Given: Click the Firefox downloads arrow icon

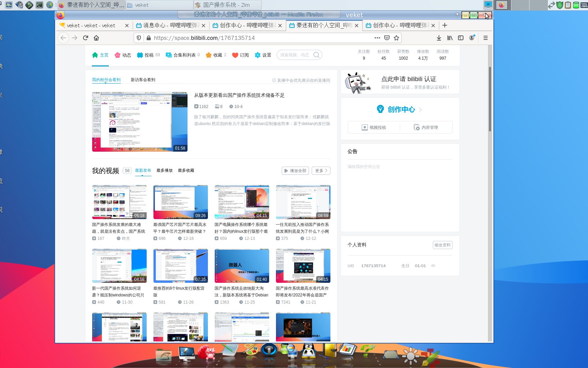Looking at the screenshot, I should [x=439, y=38].
